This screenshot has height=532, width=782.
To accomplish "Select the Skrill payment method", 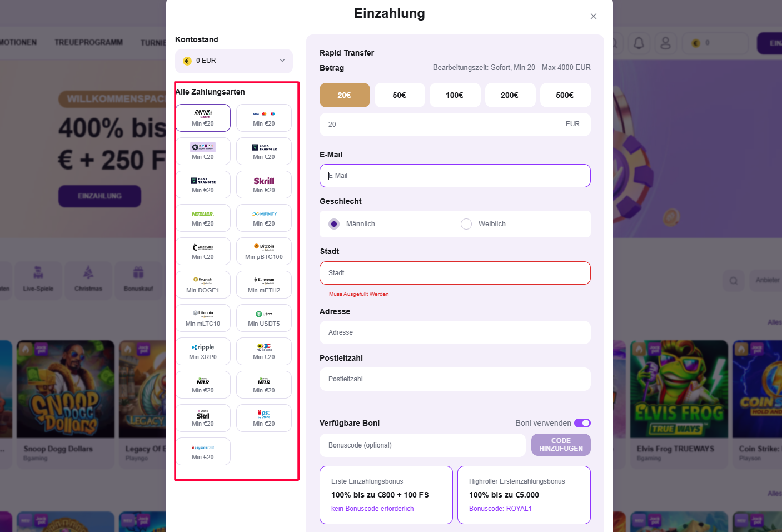I will click(263, 184).
